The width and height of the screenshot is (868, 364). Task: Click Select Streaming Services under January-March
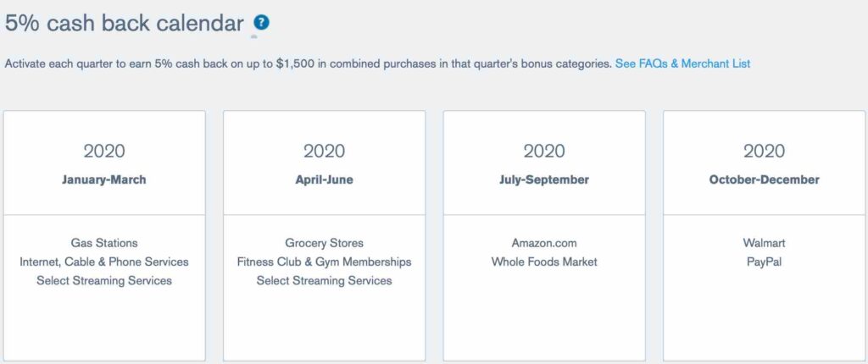tap(104, 280)
